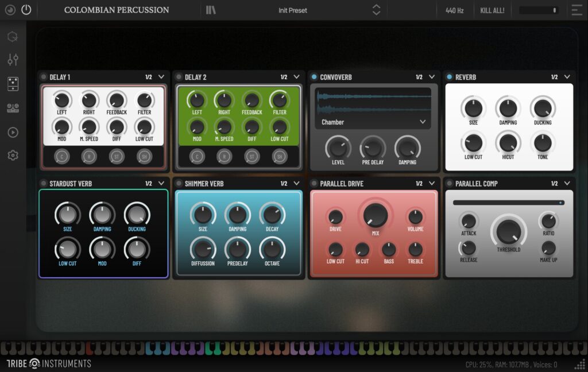Click the round logo icon beside the power icon
The image size is (588, 372).
tap(10, 10)
